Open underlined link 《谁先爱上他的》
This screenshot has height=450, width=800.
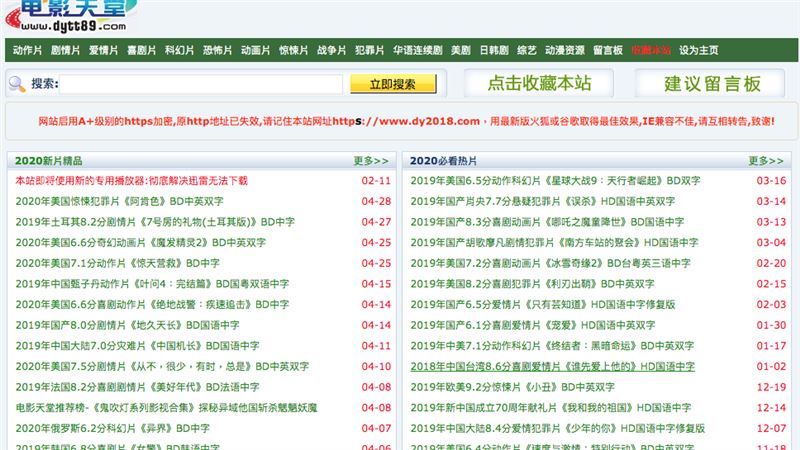pyautogui.click(x=553, y=366)
